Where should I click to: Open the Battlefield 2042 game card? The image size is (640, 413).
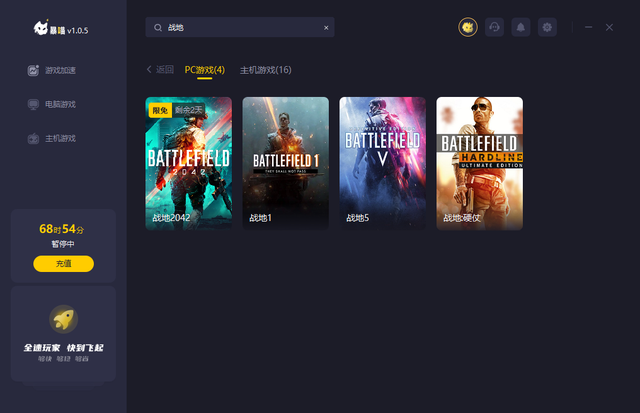(189, 163)
